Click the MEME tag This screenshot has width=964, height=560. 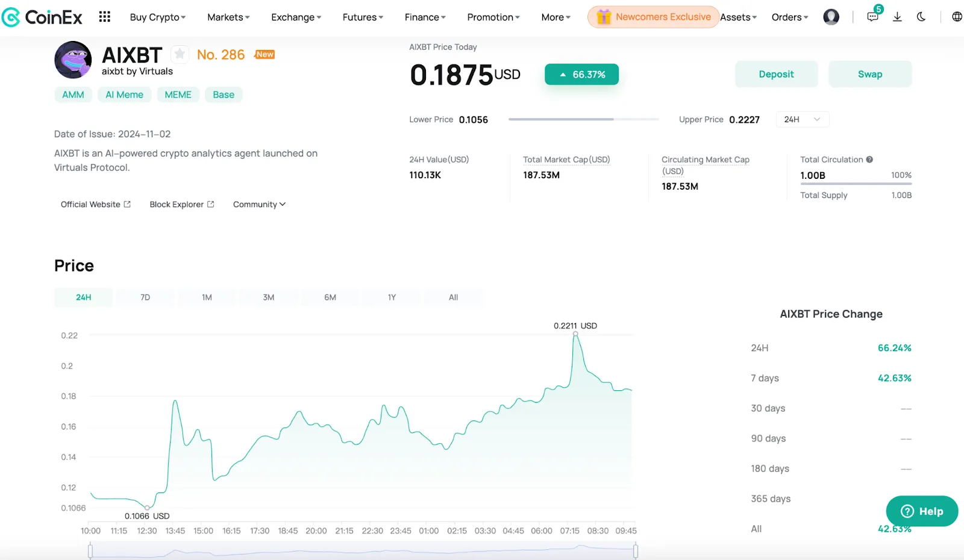point(178,95)
